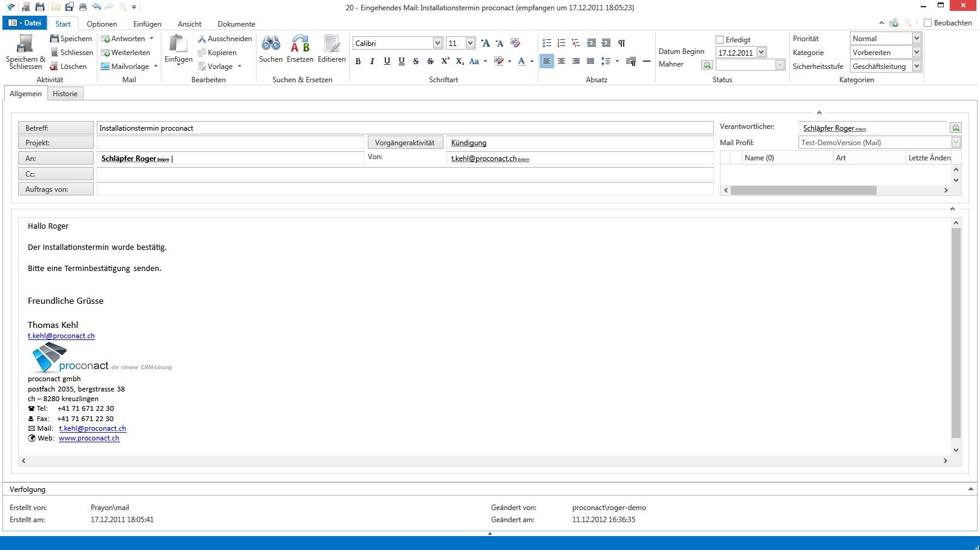Click the Ersetzen replace icon

coord(300,44)
